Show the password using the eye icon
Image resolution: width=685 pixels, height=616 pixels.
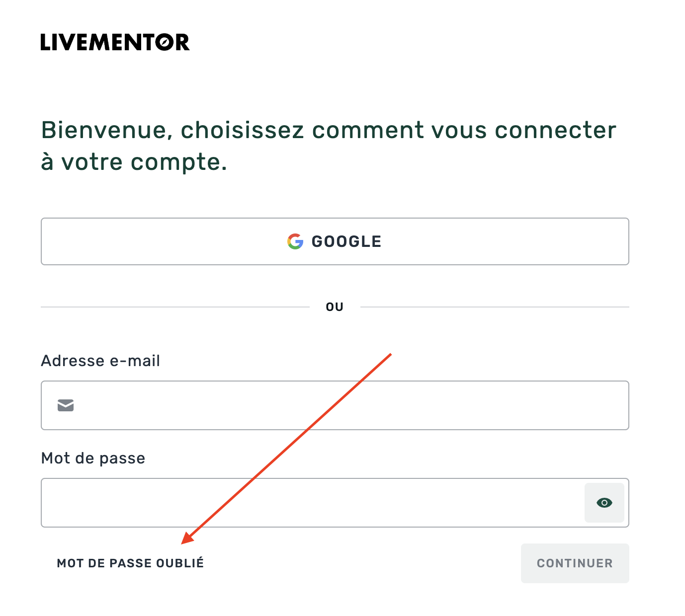tap(604, 503)
